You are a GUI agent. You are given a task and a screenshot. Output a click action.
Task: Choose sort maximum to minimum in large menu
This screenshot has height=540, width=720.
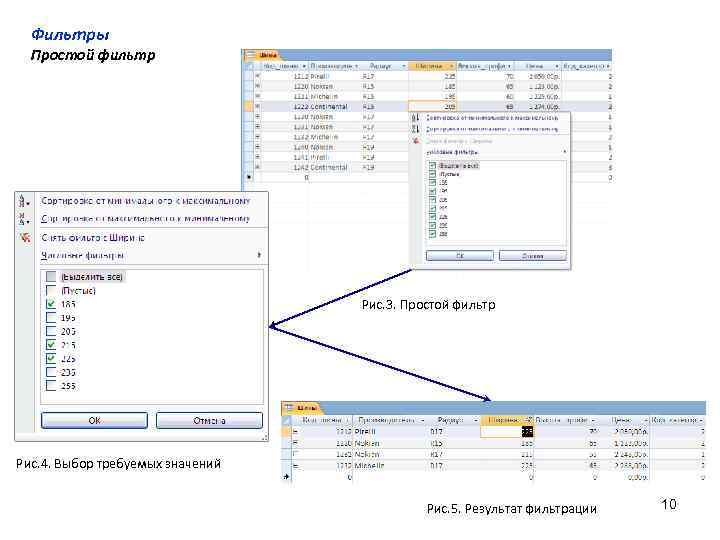coord(146,218)
